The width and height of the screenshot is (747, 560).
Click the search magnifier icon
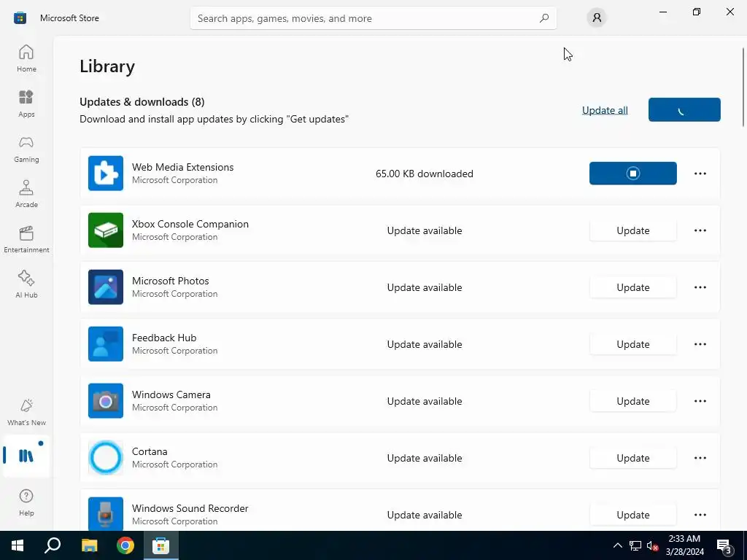(543, 18)
